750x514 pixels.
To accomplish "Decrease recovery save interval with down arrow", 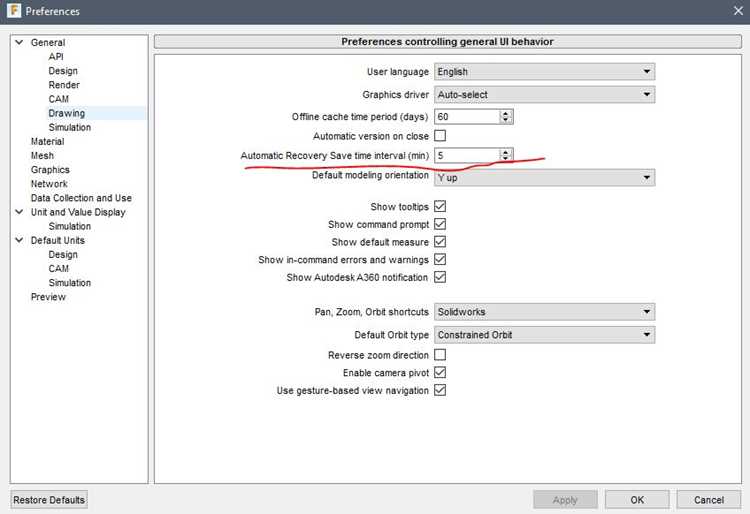I will click(x=506, y=158).
